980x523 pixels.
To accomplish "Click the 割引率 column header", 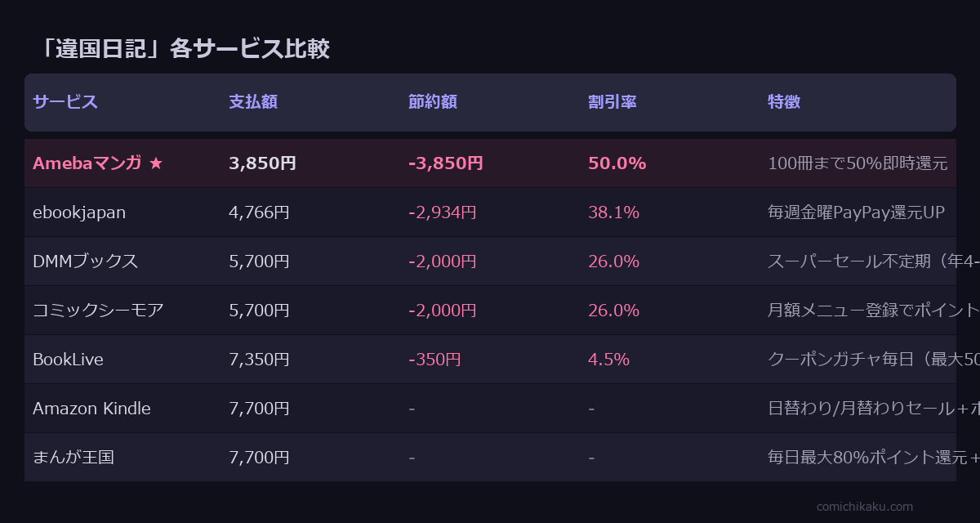I will point(612,102).
